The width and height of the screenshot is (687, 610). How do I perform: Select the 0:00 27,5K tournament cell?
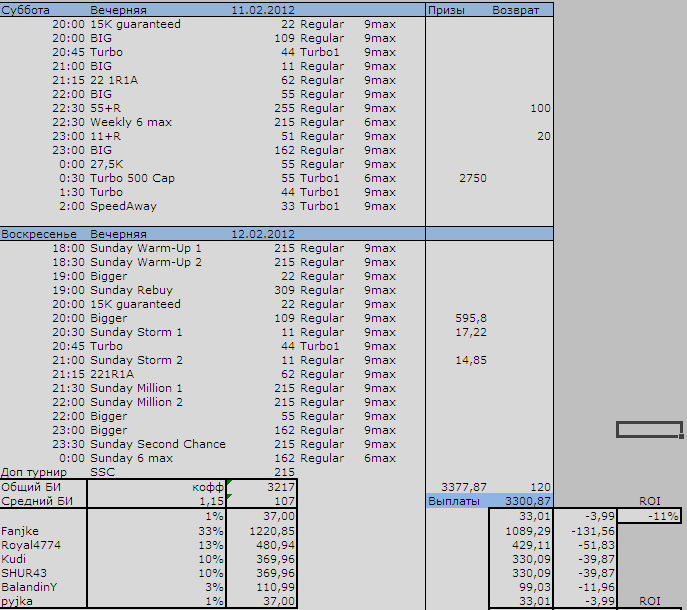[106, 164]
